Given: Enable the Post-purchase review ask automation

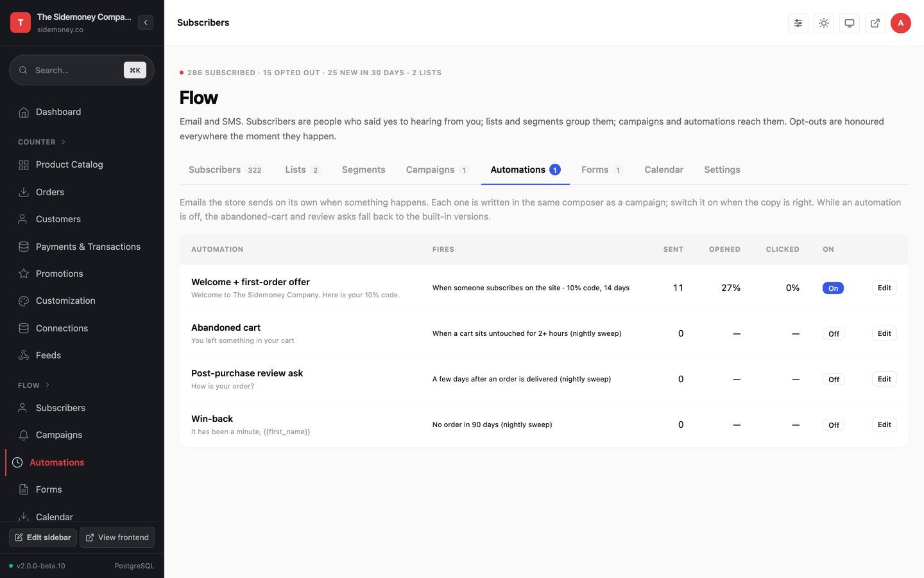Looking at the screenshot, I should [x=834, y=380].
